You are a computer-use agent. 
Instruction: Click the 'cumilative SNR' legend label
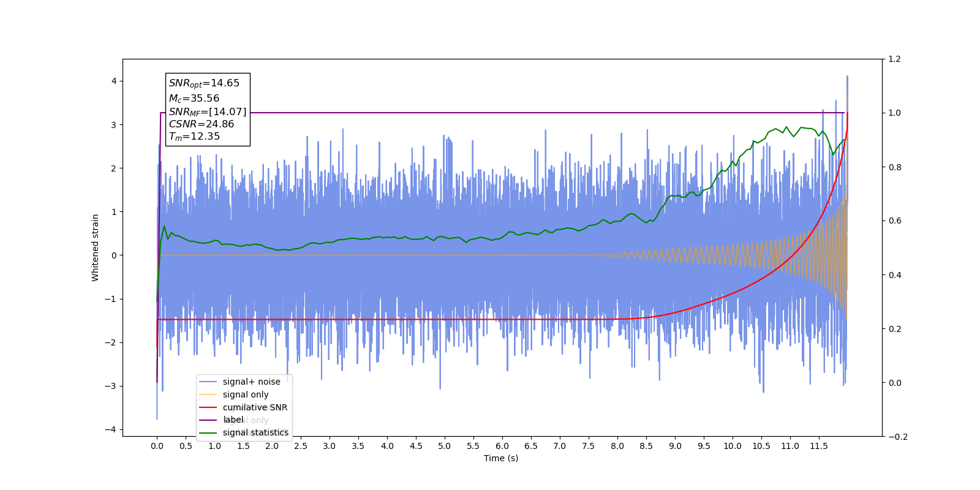(x=255, y=407)
